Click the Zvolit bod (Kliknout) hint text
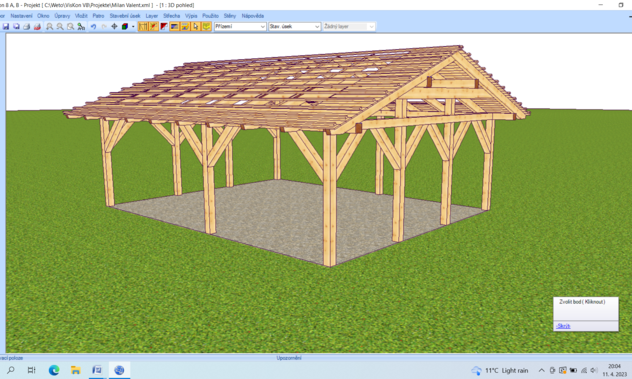Image resolution: width=632 pixels, height=379 pixels. pos(582,302)
